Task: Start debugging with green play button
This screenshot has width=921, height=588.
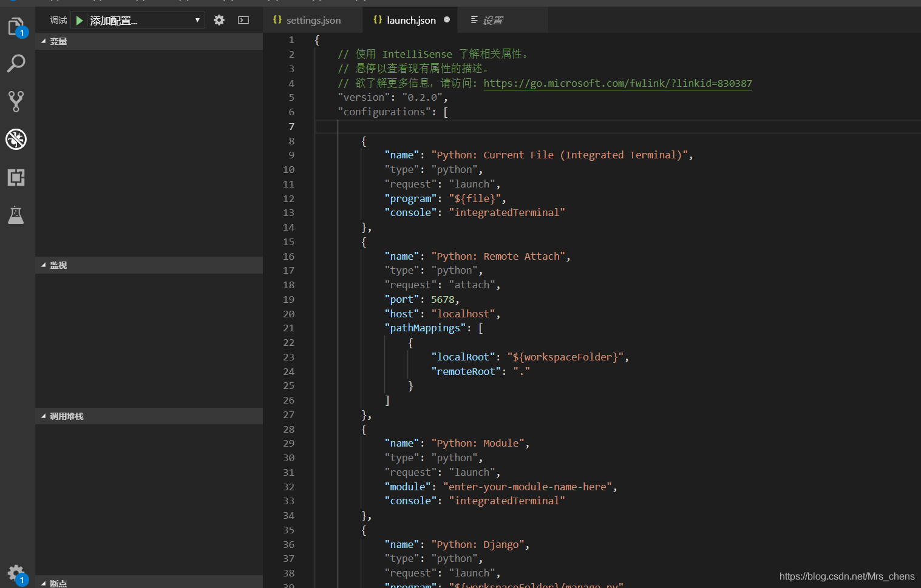Action: (79, 21)
